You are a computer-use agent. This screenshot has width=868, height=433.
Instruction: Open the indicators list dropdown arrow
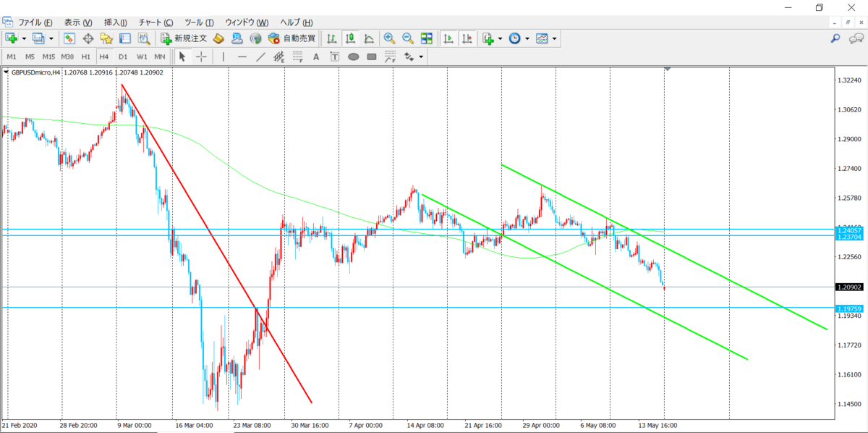click(500, 38)
